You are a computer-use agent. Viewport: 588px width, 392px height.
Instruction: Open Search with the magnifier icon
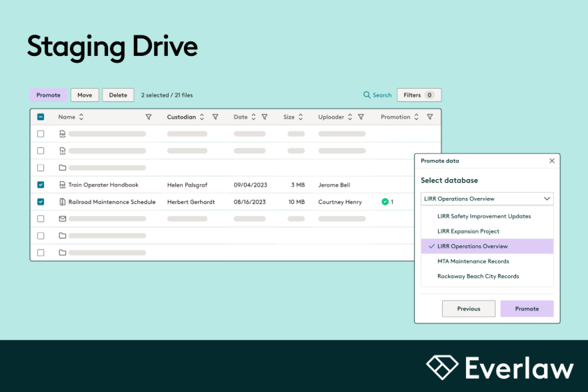377,95
